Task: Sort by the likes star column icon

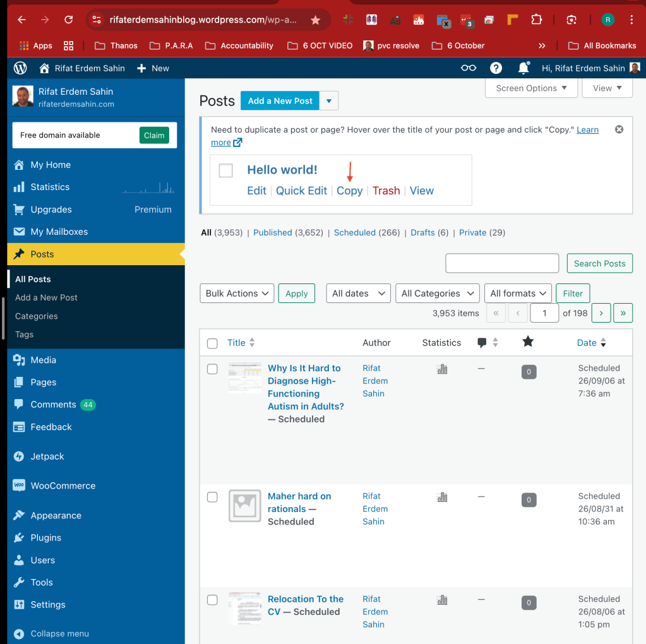Action: pyautogui.click(x=528, y=342)
